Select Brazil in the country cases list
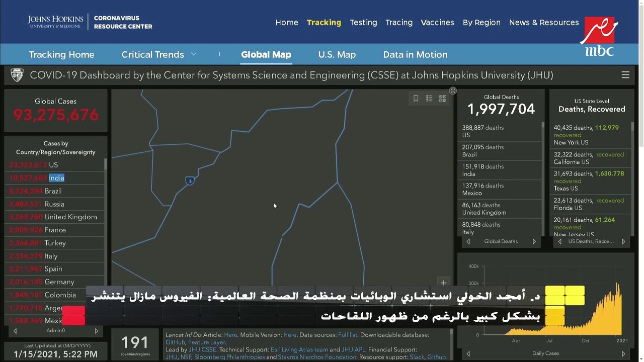This screenshot has width=644, height=362. pyautogui.click(x=55, y=191)
